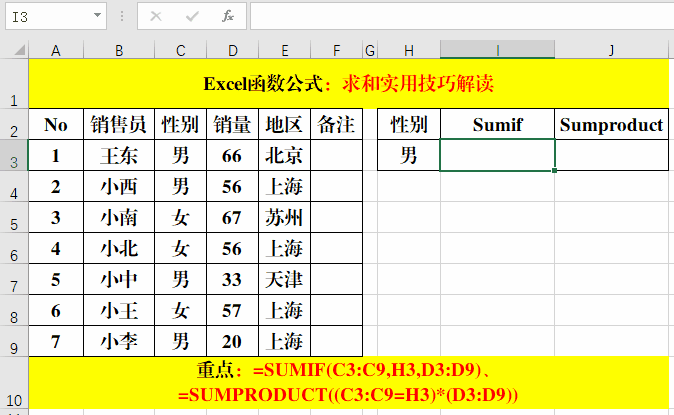Image resolution: width=674 pixels, height=415 pixels.
Task: Select row 3 header
Action: (14, 155)
